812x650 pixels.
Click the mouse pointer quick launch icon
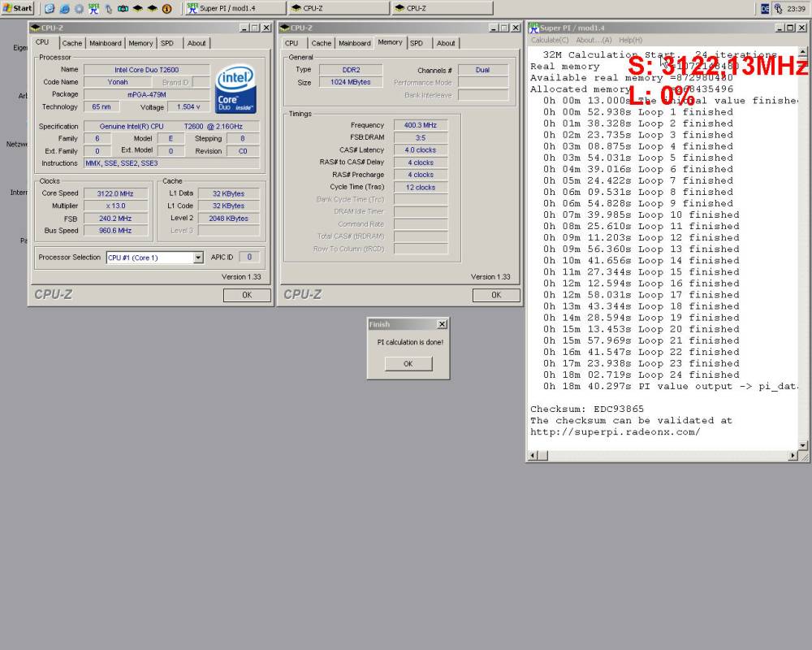pyautogui.click(x=109, y=8)
